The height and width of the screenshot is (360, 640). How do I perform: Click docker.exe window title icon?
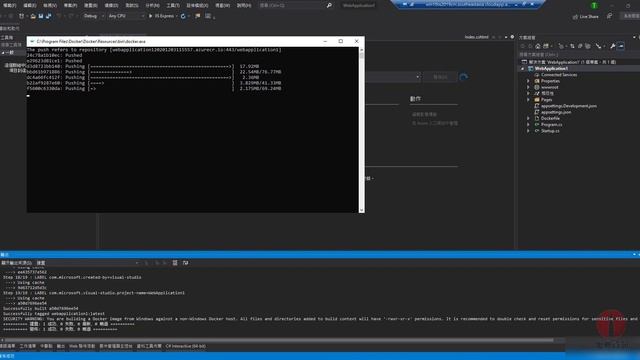pos(32,41)
